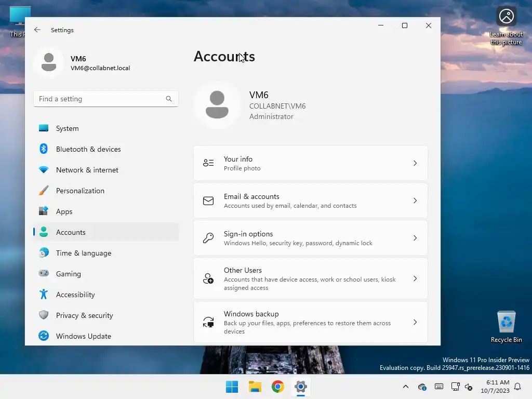Select the Recycle Bin desktop icon
Viewport: 532px width, 399px height.
pyautogui.click(x=506, y=327)
